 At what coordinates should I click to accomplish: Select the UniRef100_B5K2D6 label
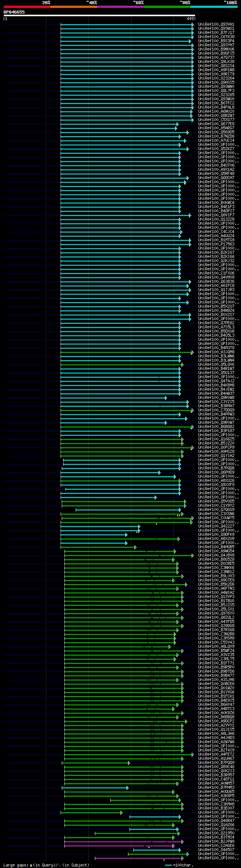(216, 584)
